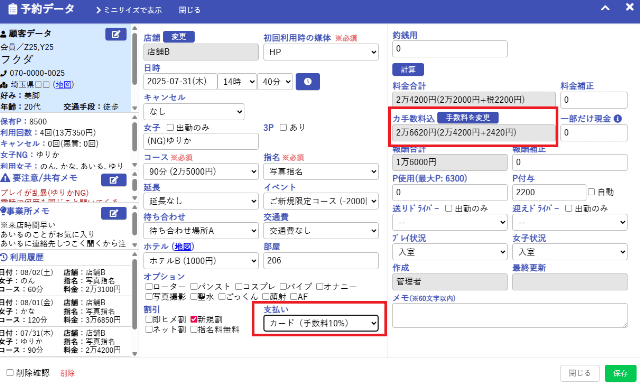Click the メモ text area
The height and width of the screenshot is (386, 640).
tap(510, 315)
